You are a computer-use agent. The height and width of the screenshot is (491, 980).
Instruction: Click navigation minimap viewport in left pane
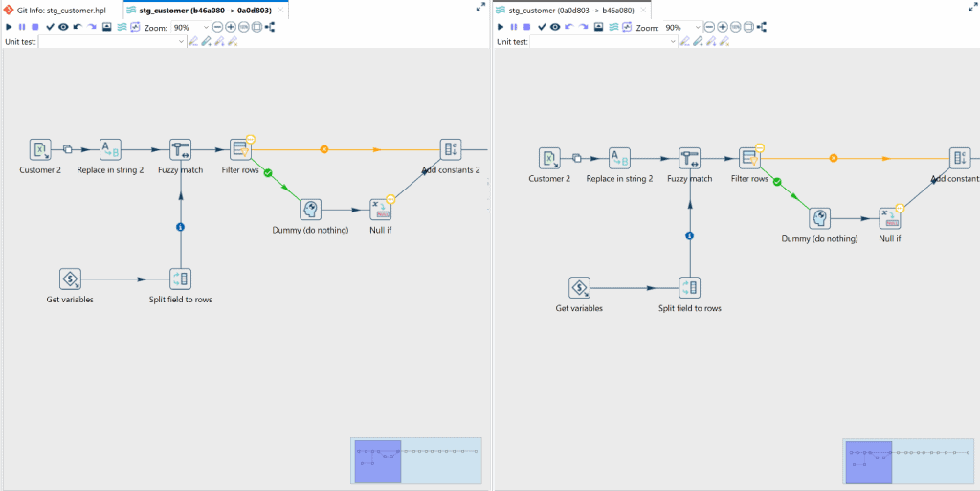[x=377, y=461]
